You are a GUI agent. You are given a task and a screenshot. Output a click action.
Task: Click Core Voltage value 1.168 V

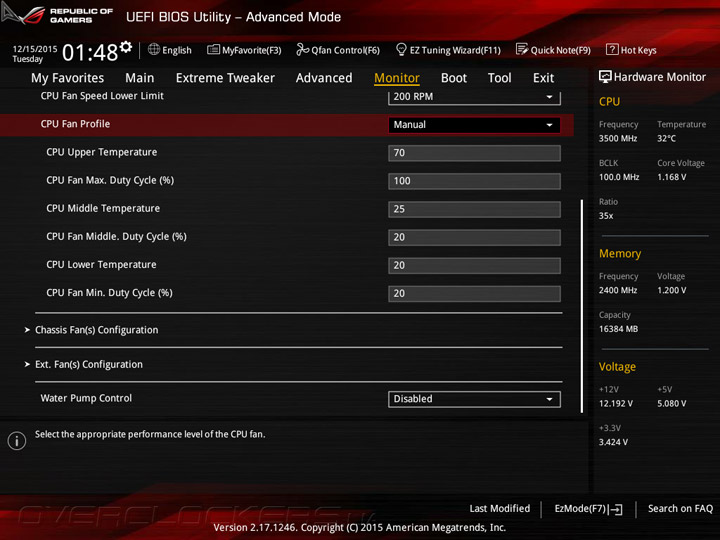click(x=672, y=177)
